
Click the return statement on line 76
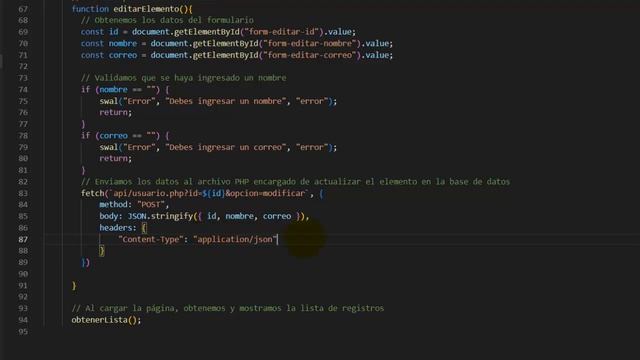pyautogui.click(x=116, y=112)
